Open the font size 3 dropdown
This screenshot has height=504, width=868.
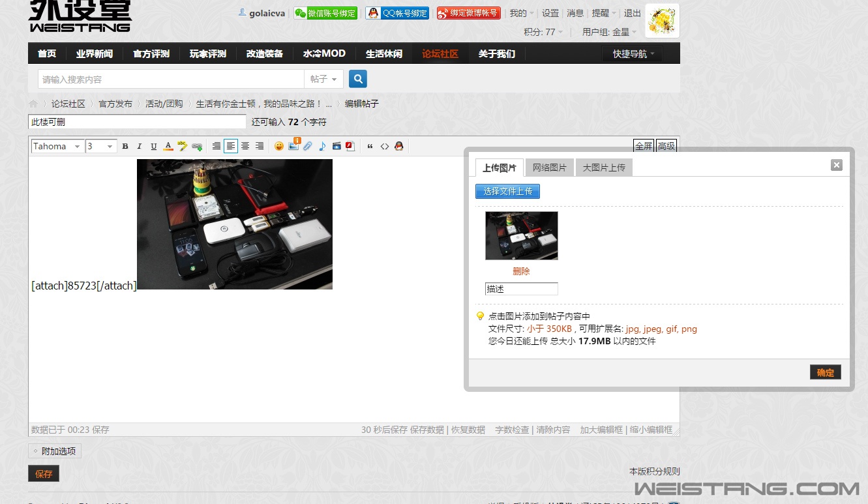tap(101, 146)
